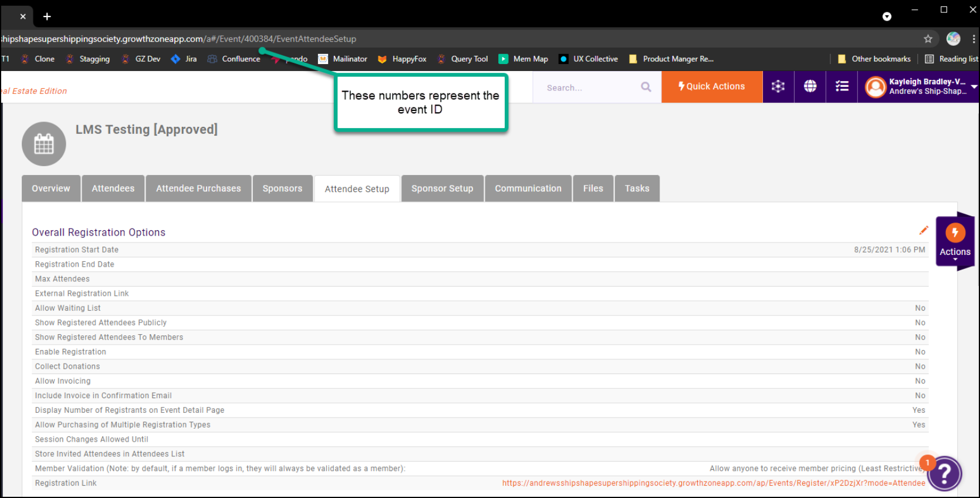Click the event calendar icon

[x=44, y=144]
